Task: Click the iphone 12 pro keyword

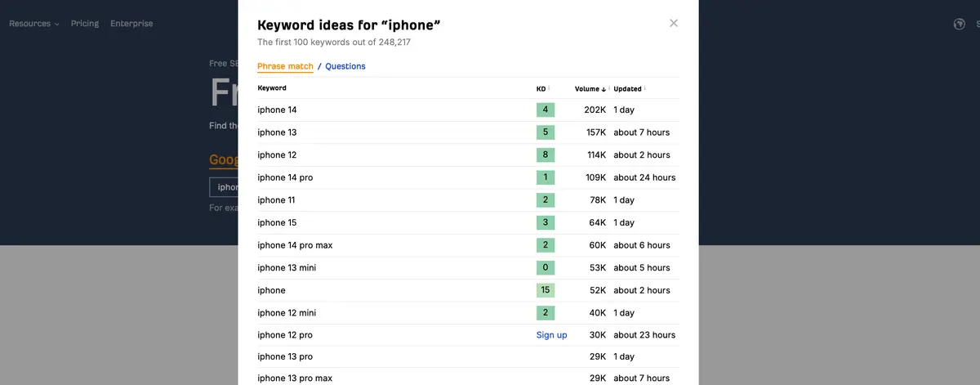Action: (285, 335)
